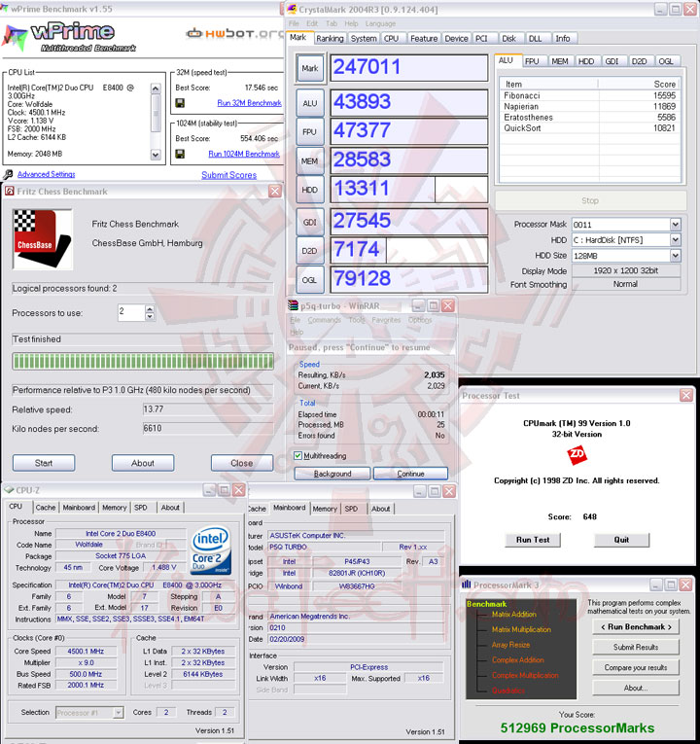Image resolution: width=700 pixels, height=744 pixels.
Task: Click the hwbot.org logo in wPrime
Action: [234, 33]
